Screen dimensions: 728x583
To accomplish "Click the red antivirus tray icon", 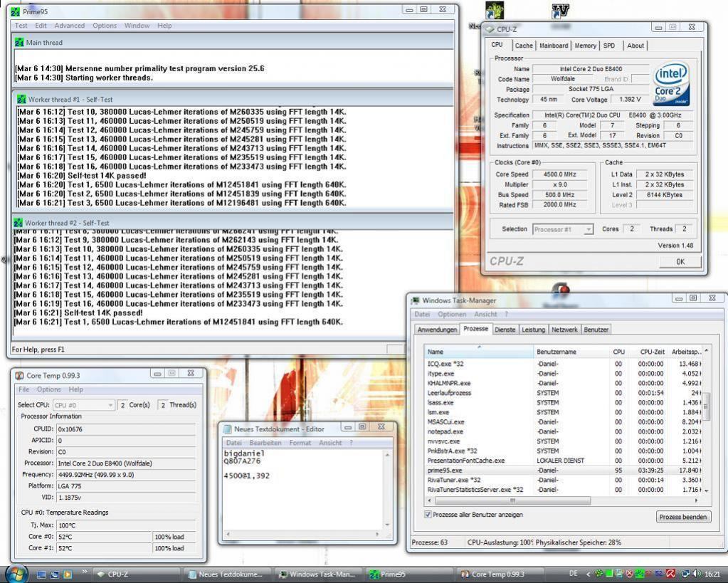I will pos(671,574).
